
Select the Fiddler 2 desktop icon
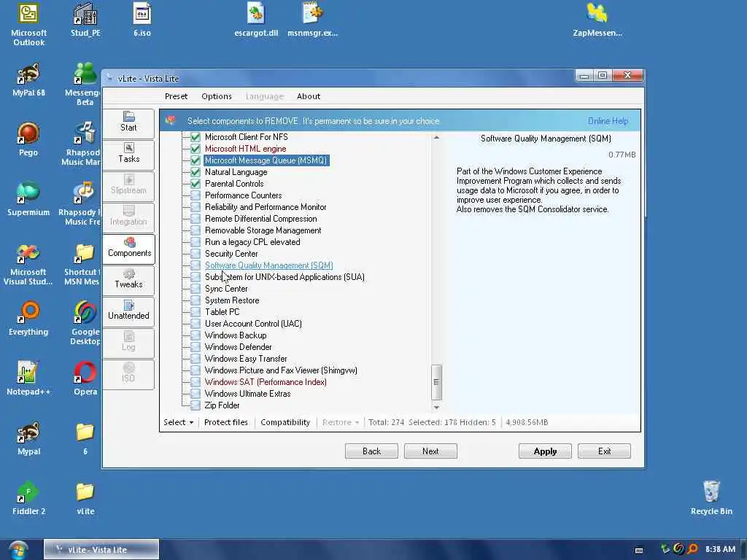pos(28,498)
